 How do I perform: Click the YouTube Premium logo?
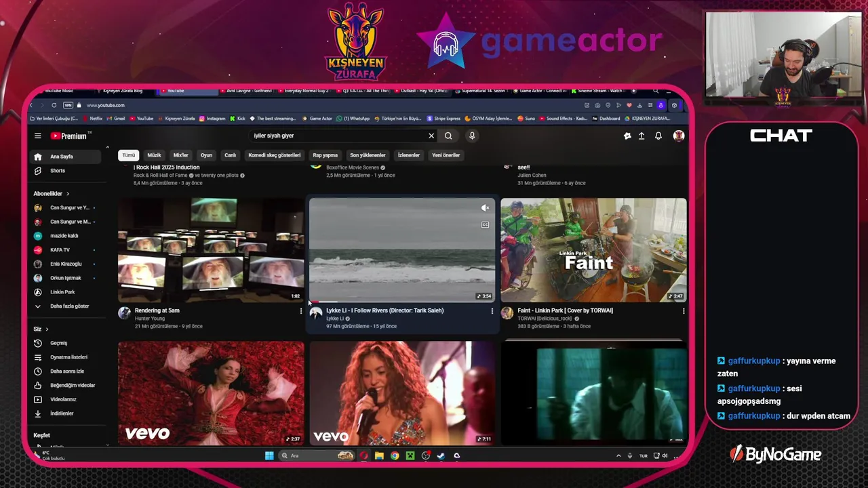[x=69, y=136]
